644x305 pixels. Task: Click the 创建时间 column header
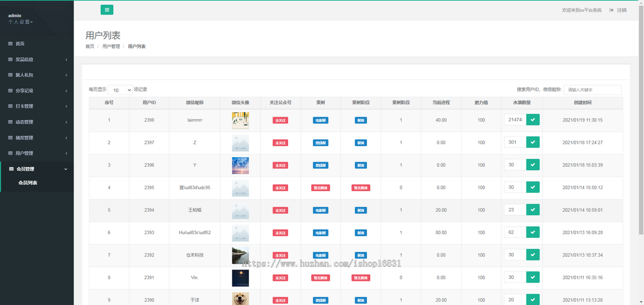583,103
